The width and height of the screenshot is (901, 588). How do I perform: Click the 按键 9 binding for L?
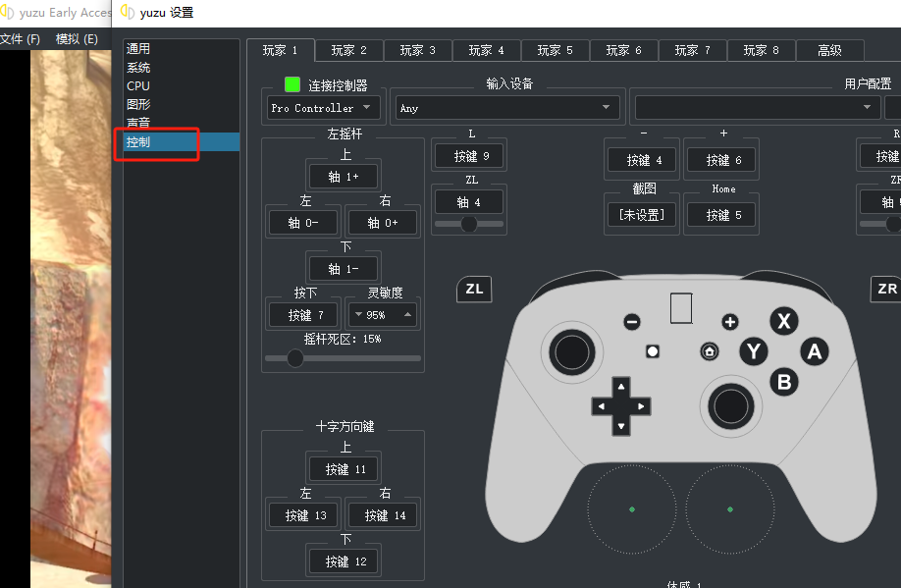[469, 156]
